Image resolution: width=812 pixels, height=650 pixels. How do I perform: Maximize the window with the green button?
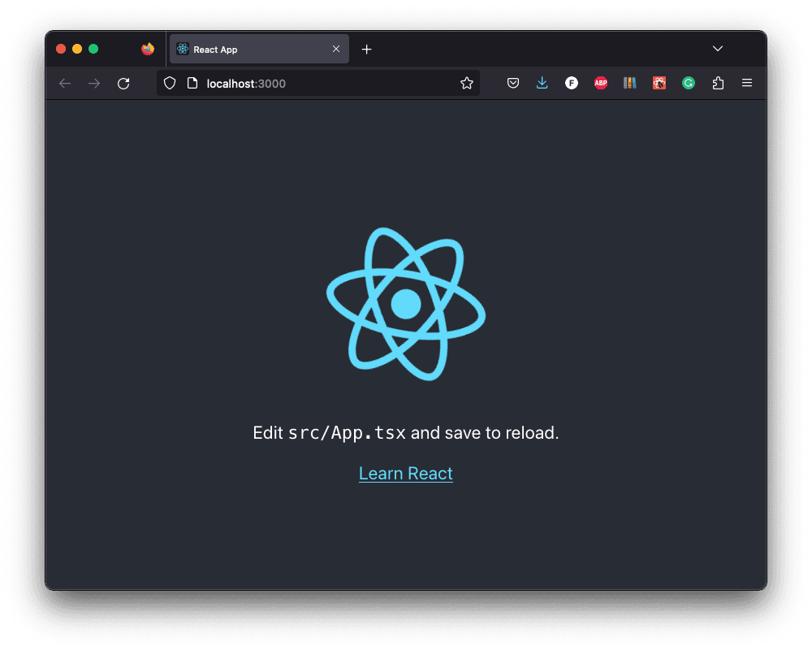pos(93,49)
